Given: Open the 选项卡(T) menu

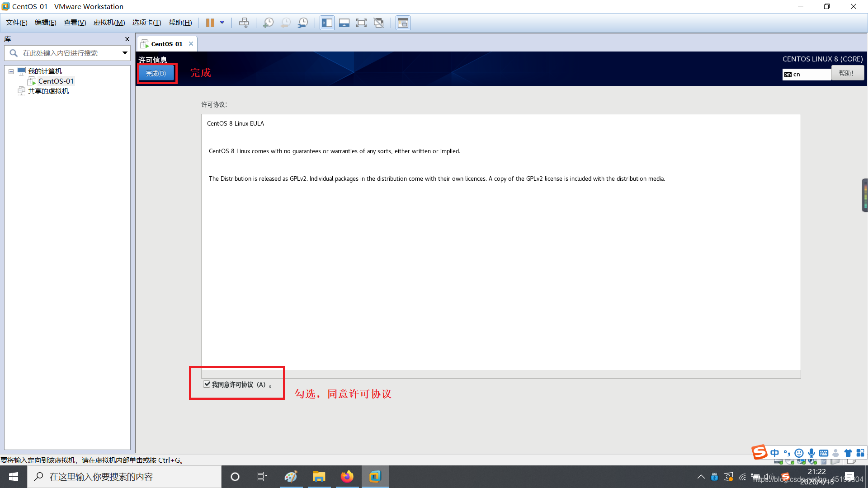Looking at the screenshot, I should (146, 23).
